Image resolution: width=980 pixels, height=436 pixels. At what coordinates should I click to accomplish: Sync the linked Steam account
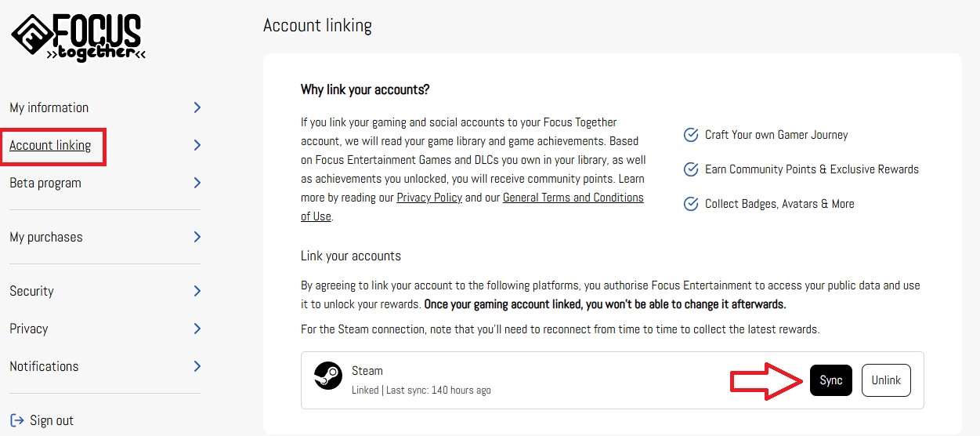coord(831,380)
